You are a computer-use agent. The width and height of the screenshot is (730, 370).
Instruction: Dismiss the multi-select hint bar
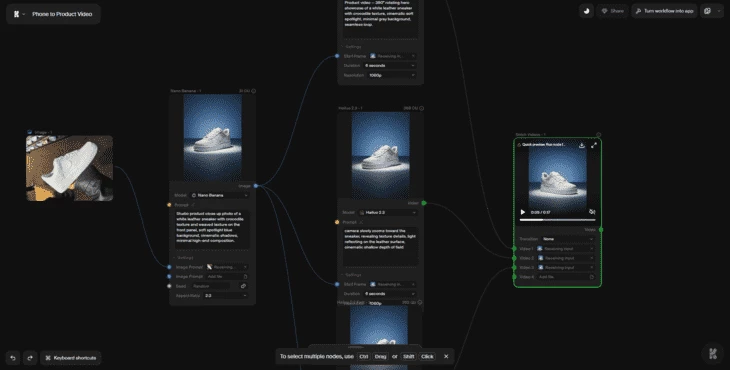click(446, 357)
